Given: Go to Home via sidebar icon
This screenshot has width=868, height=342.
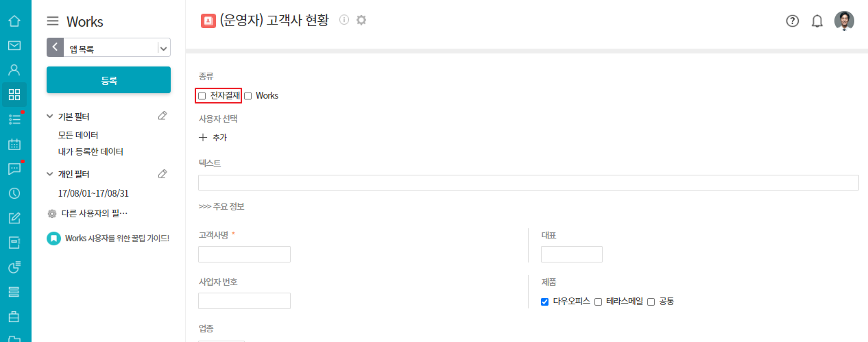Looking at the screenshot, I should tap(14, 21).
